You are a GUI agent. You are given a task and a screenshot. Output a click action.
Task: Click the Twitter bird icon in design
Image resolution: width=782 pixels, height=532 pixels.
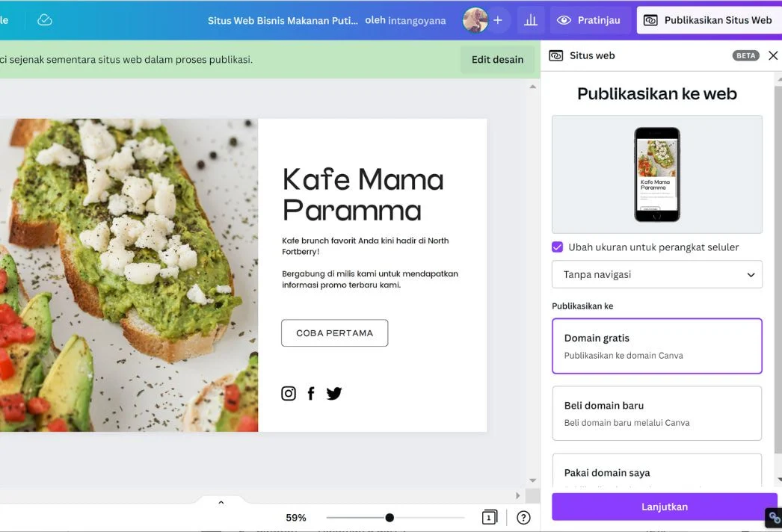pos(334,393)
